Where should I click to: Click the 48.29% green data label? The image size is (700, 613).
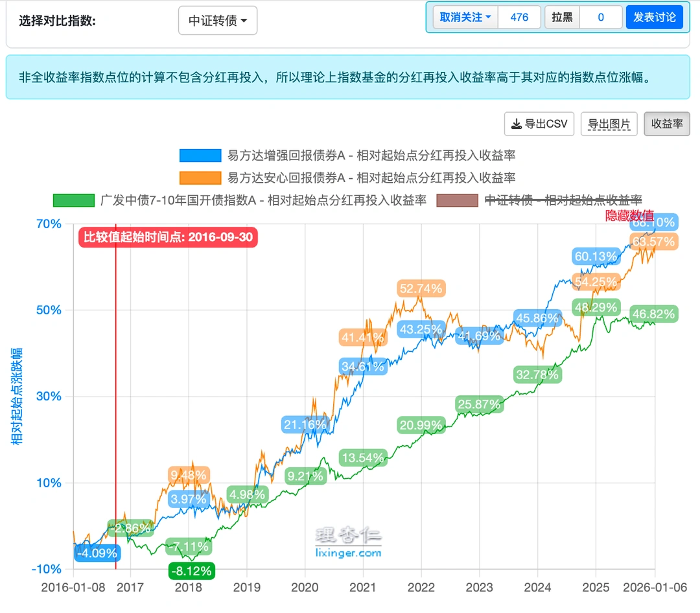[x=596, y=307]
